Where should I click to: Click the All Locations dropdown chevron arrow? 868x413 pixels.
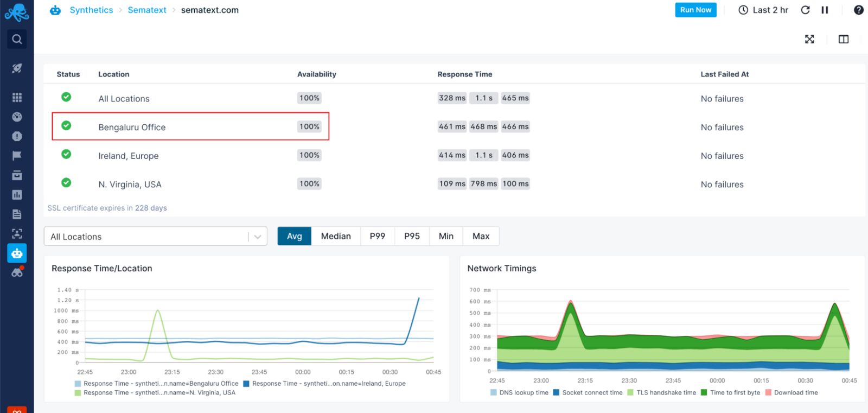click(258, 237)
